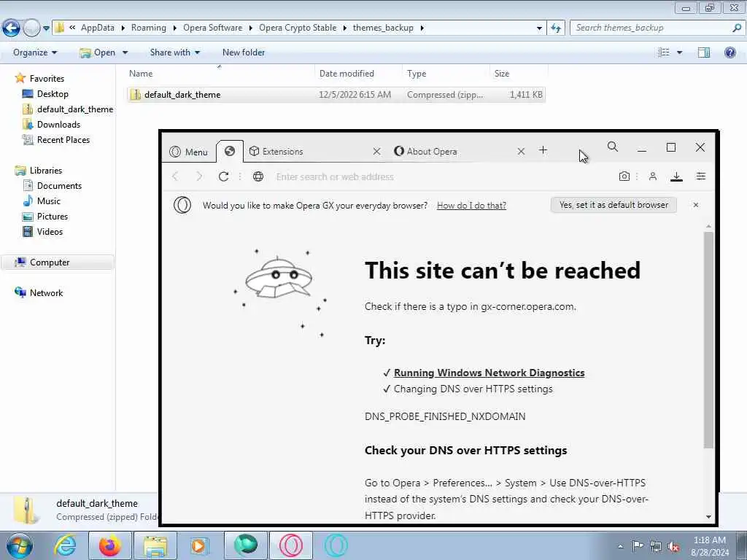Screen dimensions: 747x560
Task: Open the Share with dropdown
Action: click(x=175, y=52)
